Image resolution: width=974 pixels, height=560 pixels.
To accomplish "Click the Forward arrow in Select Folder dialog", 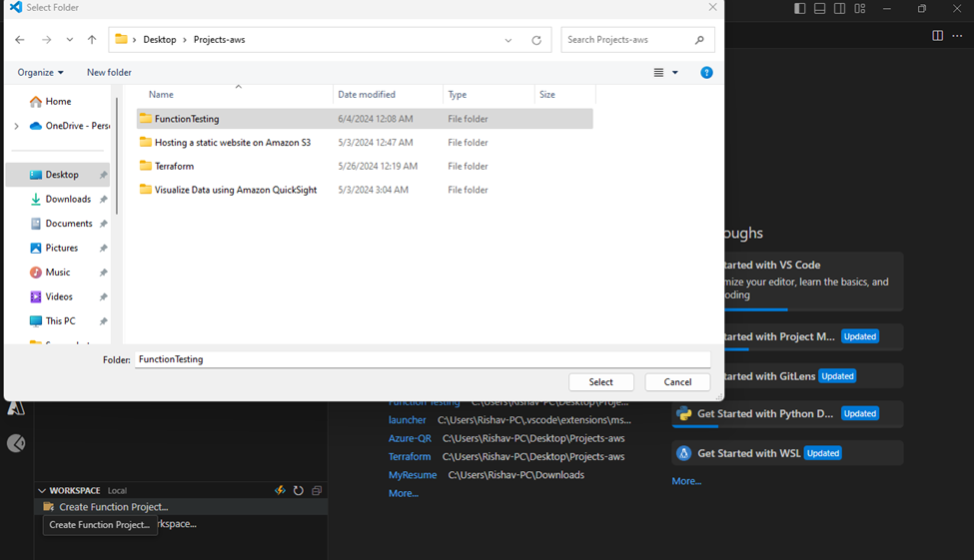I will click(47, 40).
